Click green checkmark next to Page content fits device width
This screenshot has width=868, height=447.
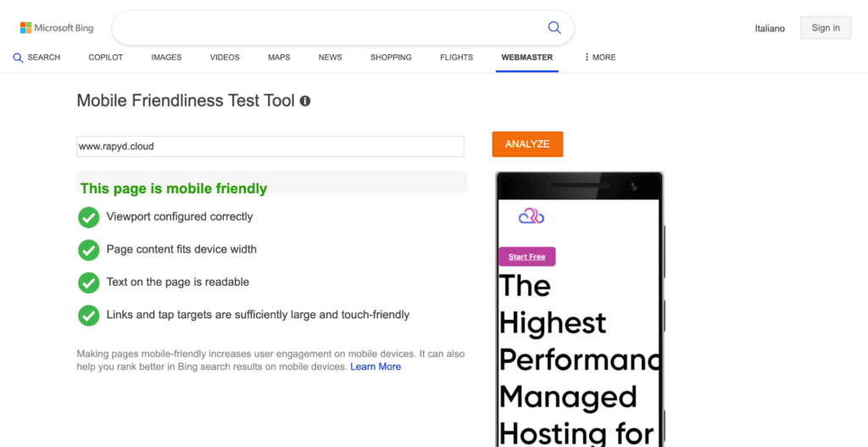[x=88, y=250]
